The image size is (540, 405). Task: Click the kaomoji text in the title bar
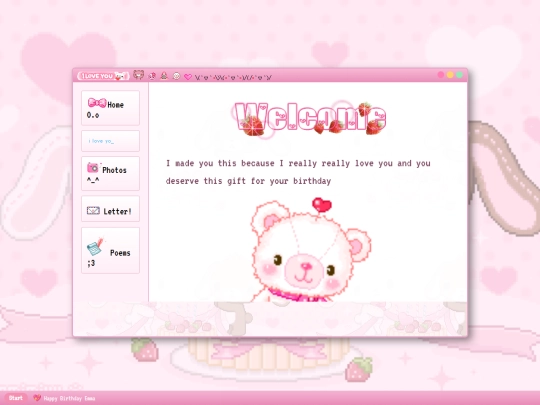233,77
